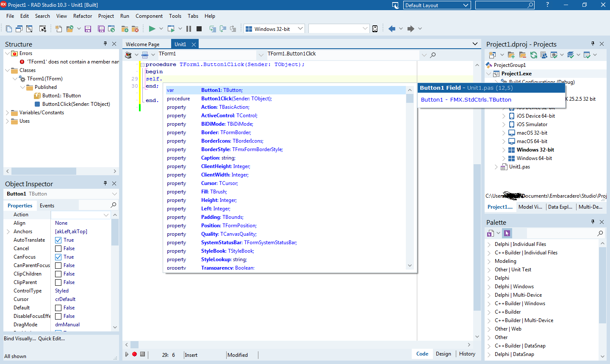Check the ClipParent checkbox
This screenshot has width=610, height=364.
coord(58,282)
